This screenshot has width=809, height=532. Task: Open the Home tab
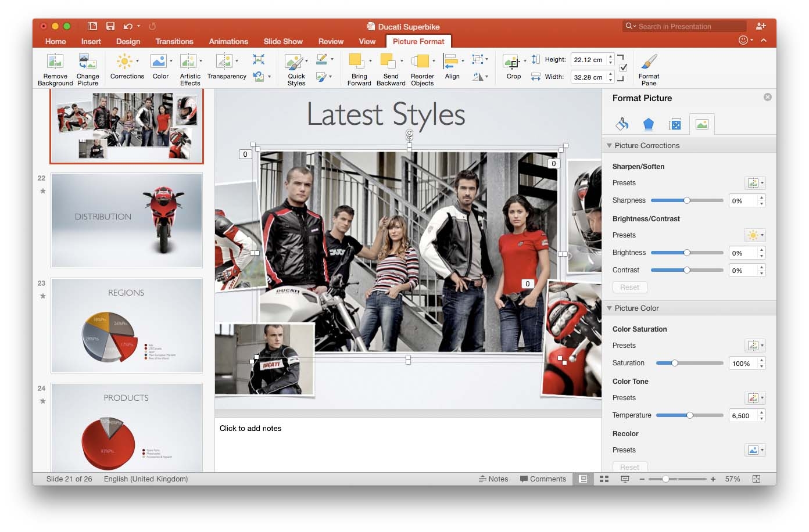(55, 41)
